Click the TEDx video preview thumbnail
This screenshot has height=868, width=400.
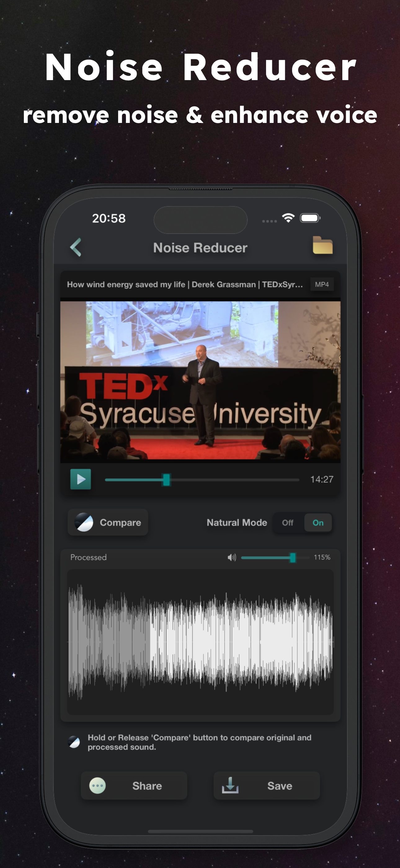200,380
